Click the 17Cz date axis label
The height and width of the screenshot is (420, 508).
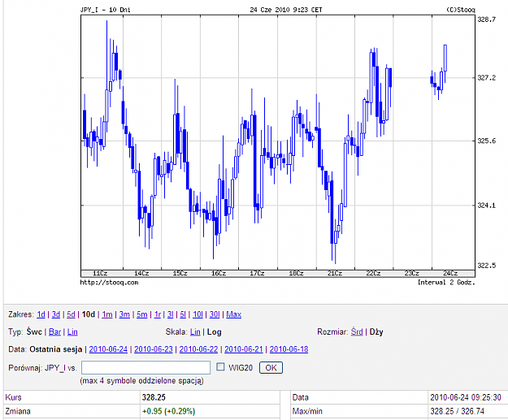click(257, 273)
